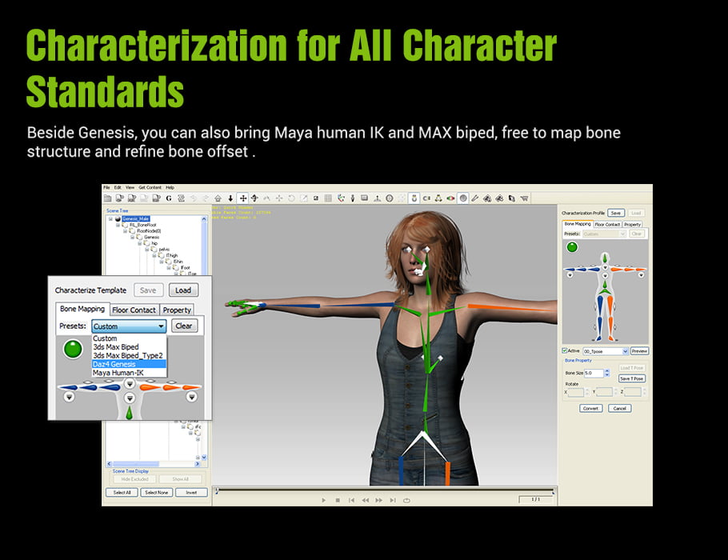Choose Daz4 Genesis from the presets list
Screen dimensions: 728x560
click(129, 364)
